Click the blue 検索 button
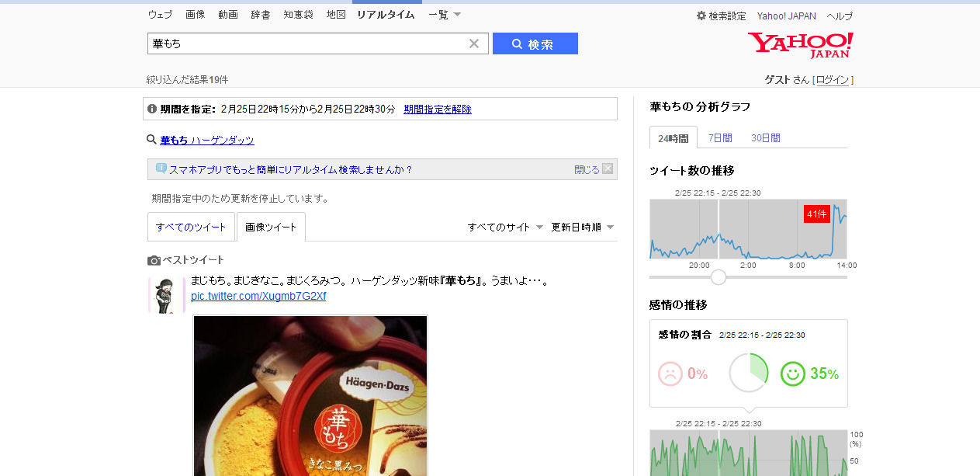 tap(535, 43)
